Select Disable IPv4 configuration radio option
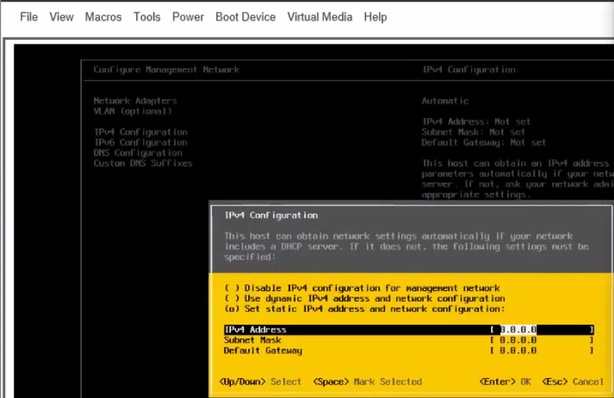The width and height of the screenshot is (614, 398). pos(362,288)
